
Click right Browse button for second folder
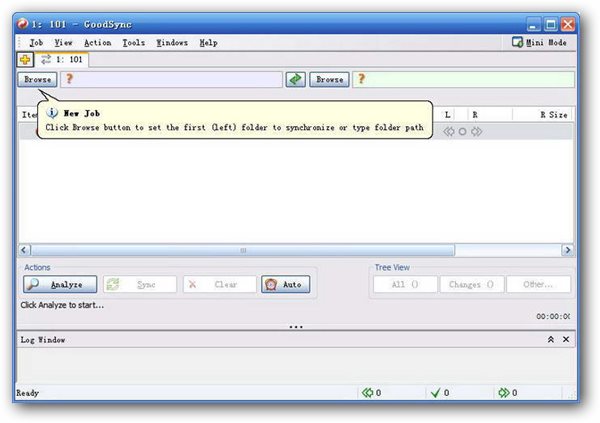(x=329, y=80)
